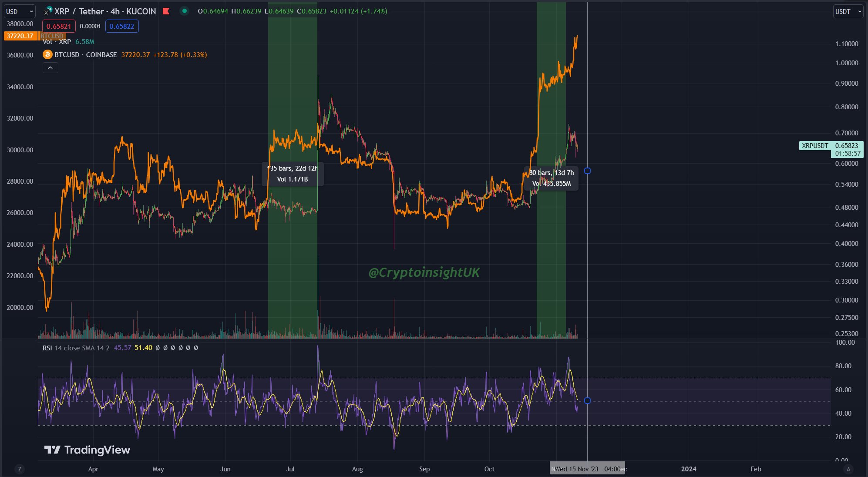The image size is (868, 477).
Task: Click the orange 37220.37 BTCUSD price label
Action: pyautogui.click(x=20, y=36)
